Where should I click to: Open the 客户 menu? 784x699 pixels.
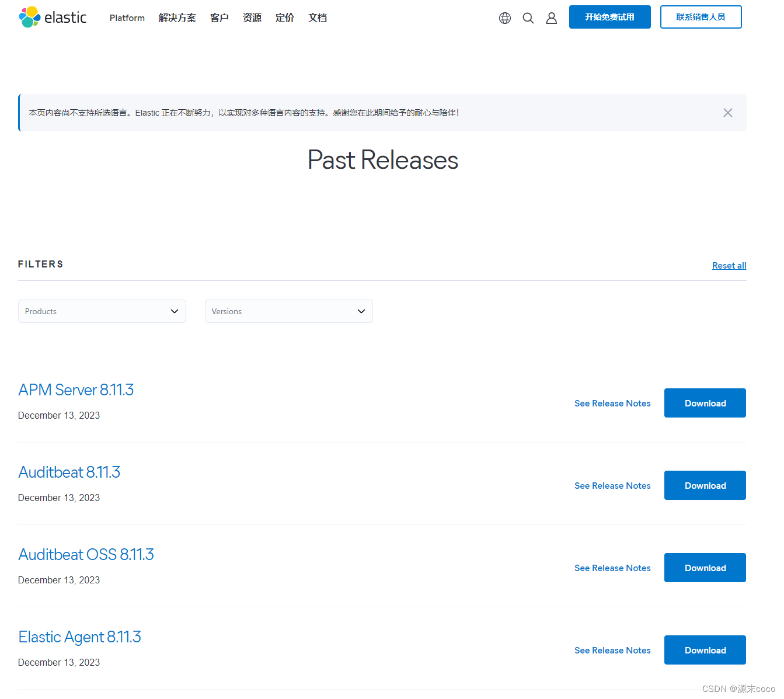[219, 18]
